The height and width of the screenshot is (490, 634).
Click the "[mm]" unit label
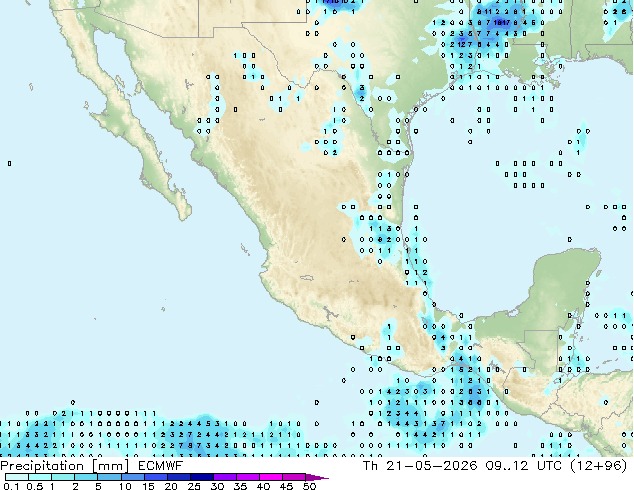click(110, 466)
